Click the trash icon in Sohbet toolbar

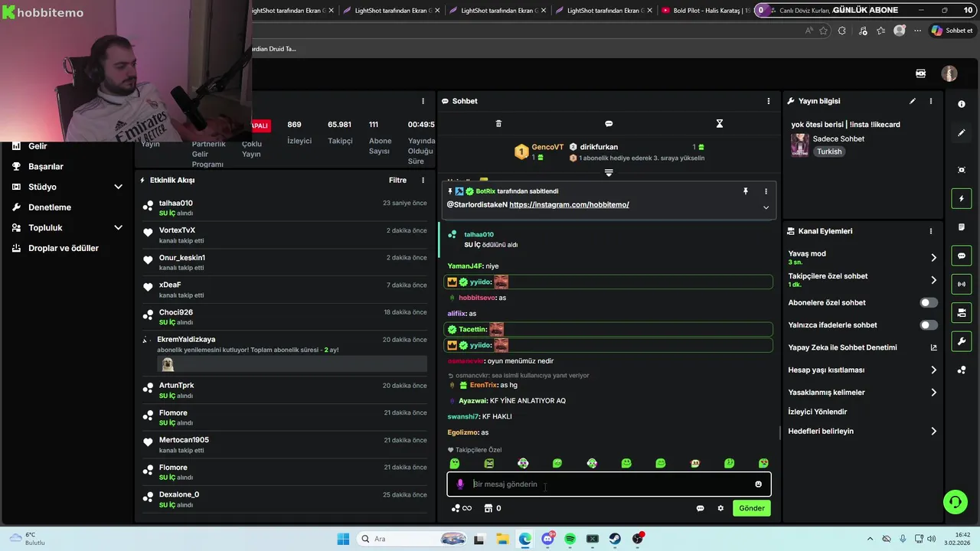click(x=498, y=123)
